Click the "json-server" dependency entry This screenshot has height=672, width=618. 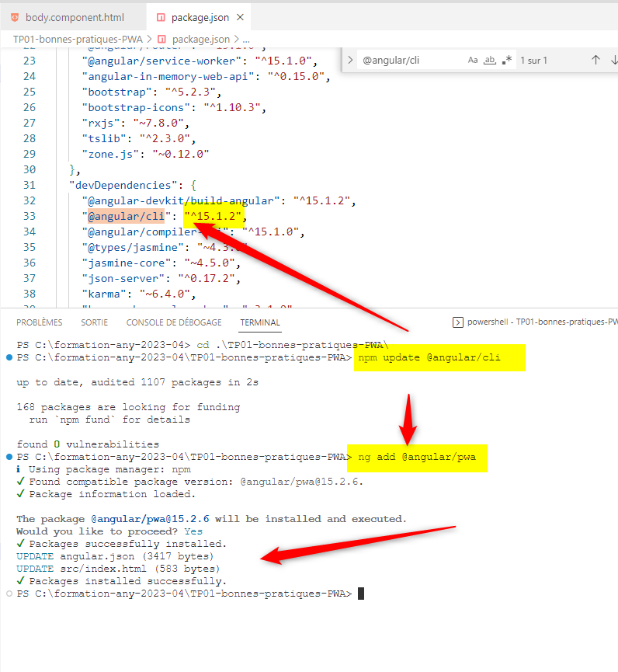[161, 278]
